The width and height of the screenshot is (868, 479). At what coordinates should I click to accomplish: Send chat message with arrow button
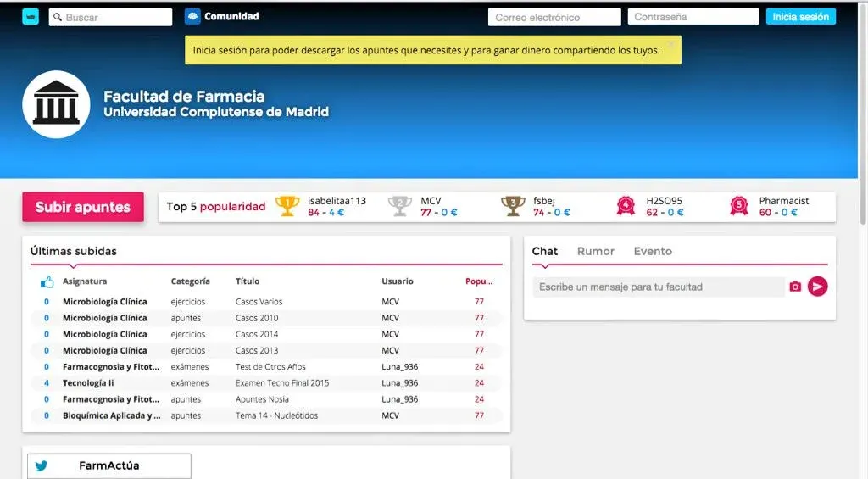[817, 287]
